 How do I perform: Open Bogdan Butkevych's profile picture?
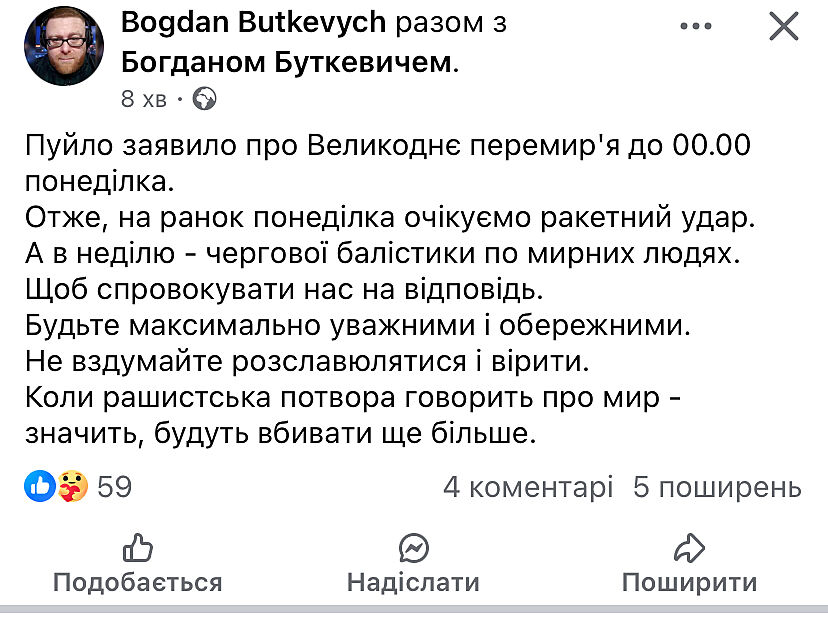click(63, 46)
